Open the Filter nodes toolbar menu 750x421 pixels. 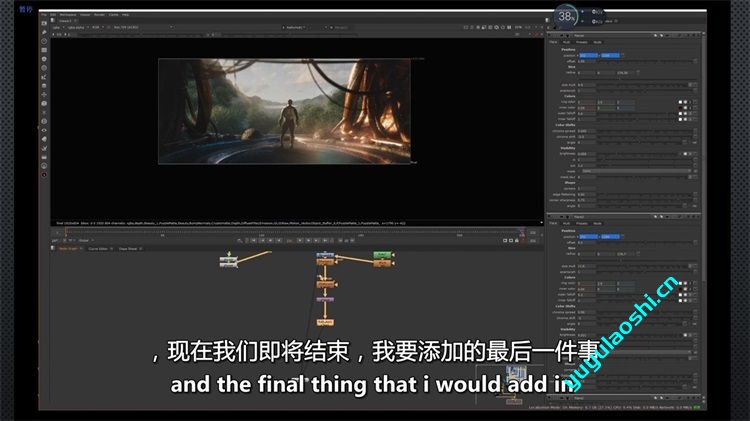point(44,68)
